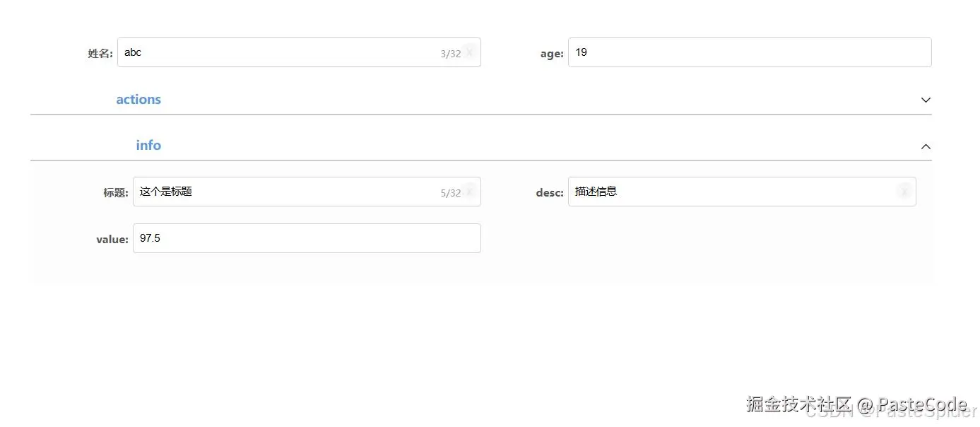The height and width of the screenshot is (427, 980).
Task: Collapse the info section chevron
Action: pyautogui.click(x=926, y=146)
